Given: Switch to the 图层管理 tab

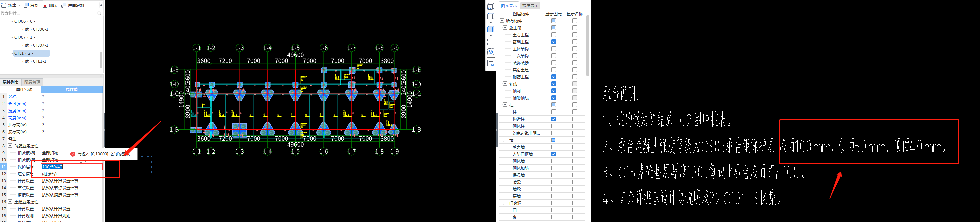Looking at the screenshot, I should 32,82.
